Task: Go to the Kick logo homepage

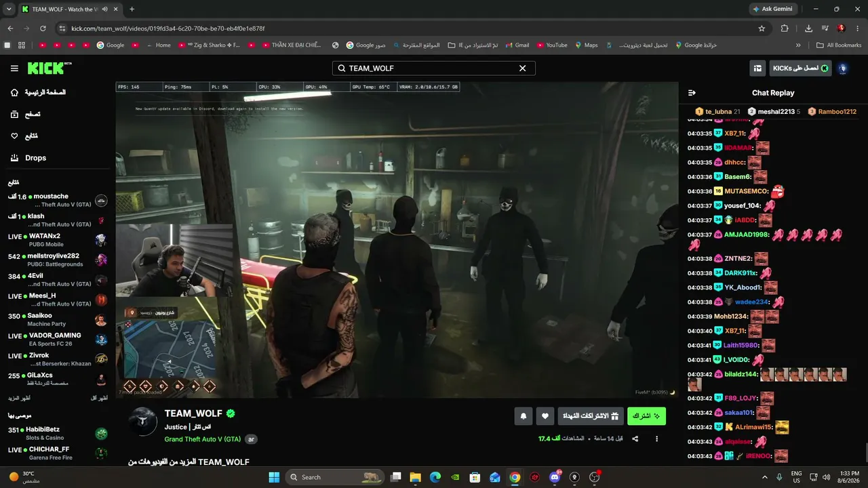Action: click(x=50, y=68)
